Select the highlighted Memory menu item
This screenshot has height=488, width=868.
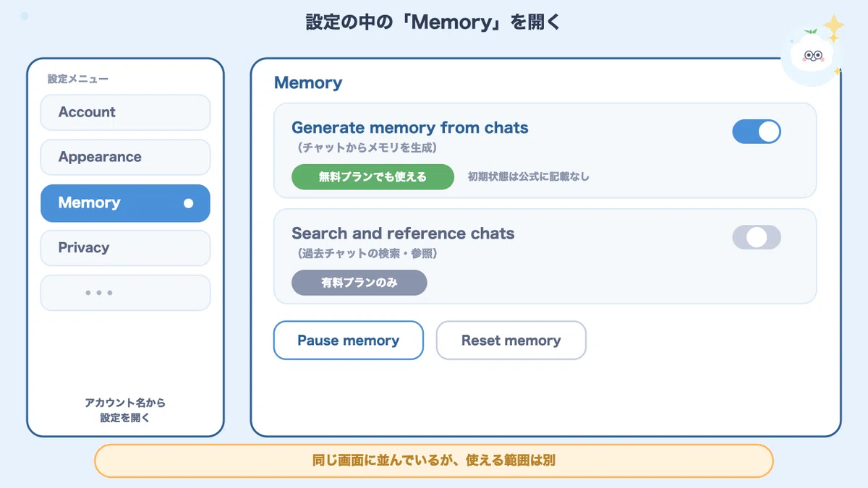125,203
